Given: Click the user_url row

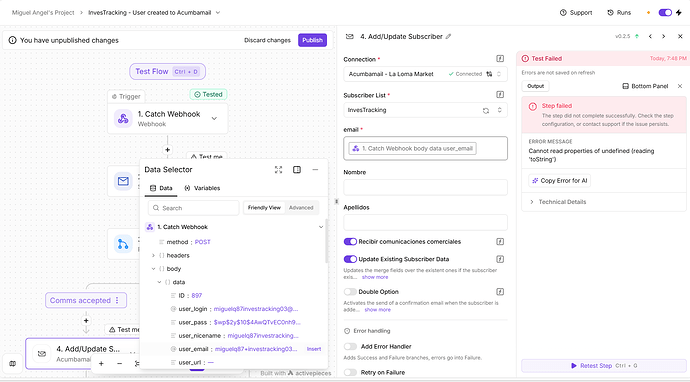Looking at the screenshot, I should click(x=234, y=363).
